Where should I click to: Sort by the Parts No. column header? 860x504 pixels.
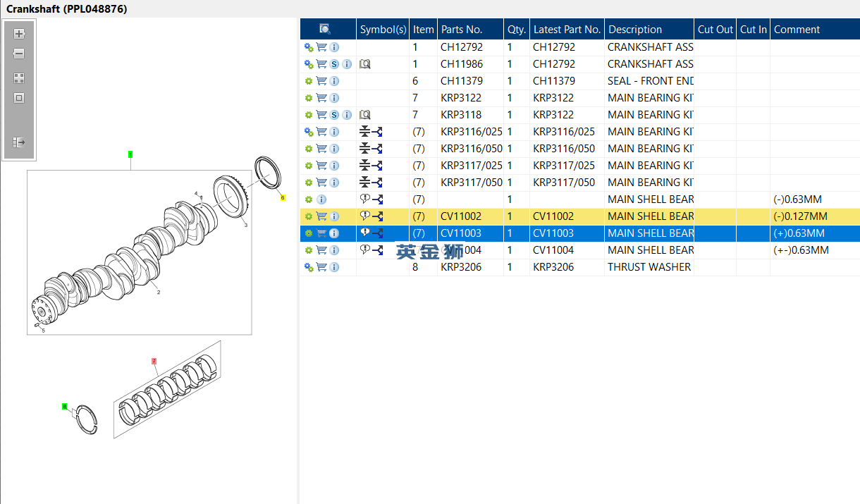470,30
